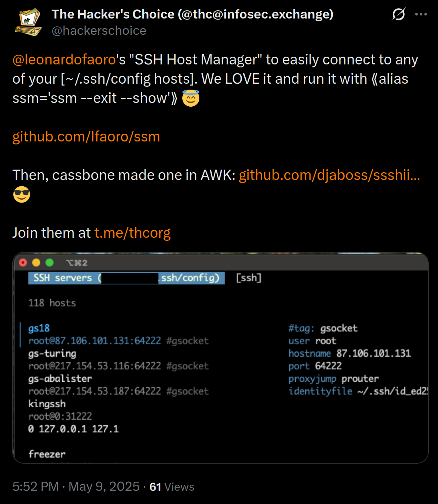Click the green zoom circle in terminal
The image size is (438, 504).
tap(50, 263)
